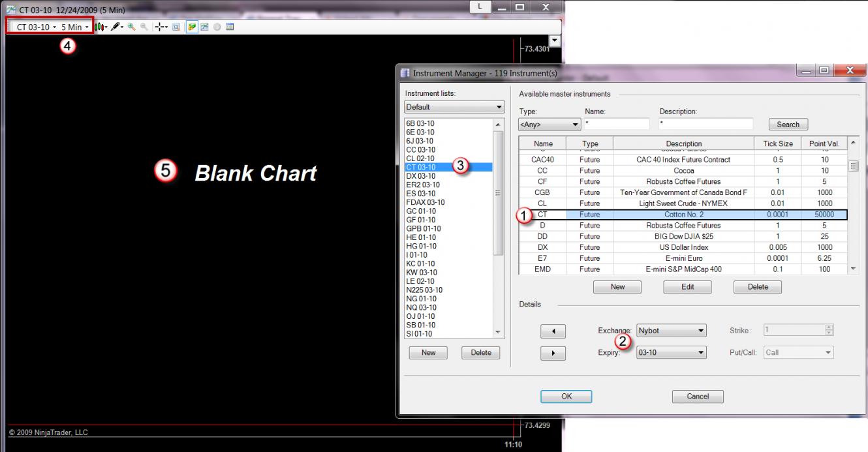868x452 pixels.
Task: Sort by the Name column header
Action: 543,143
